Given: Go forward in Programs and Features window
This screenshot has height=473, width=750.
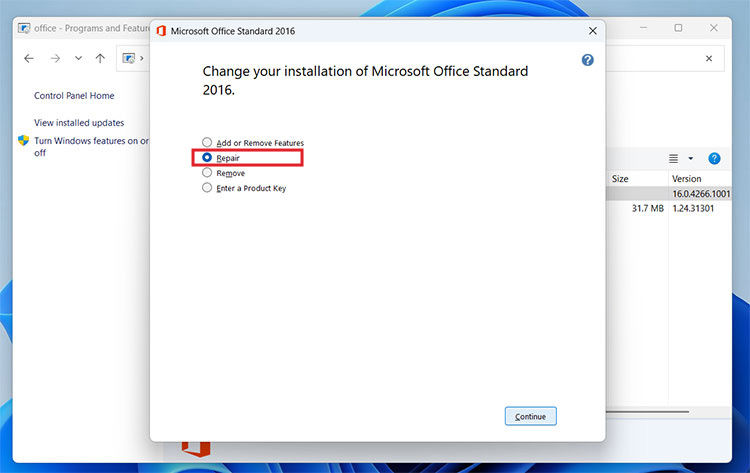Looking at the screenshot, I should pyautogui.click(x=55, y=58).
